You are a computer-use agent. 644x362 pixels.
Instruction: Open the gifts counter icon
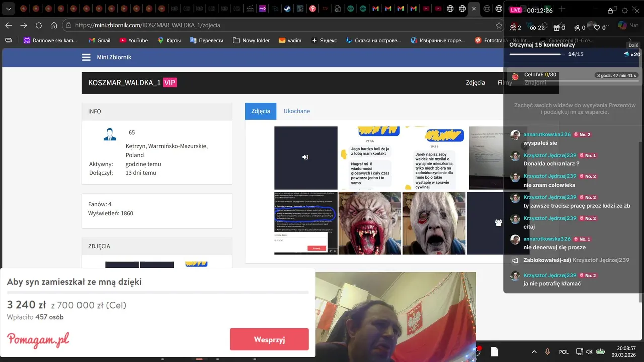coord(556,28)
